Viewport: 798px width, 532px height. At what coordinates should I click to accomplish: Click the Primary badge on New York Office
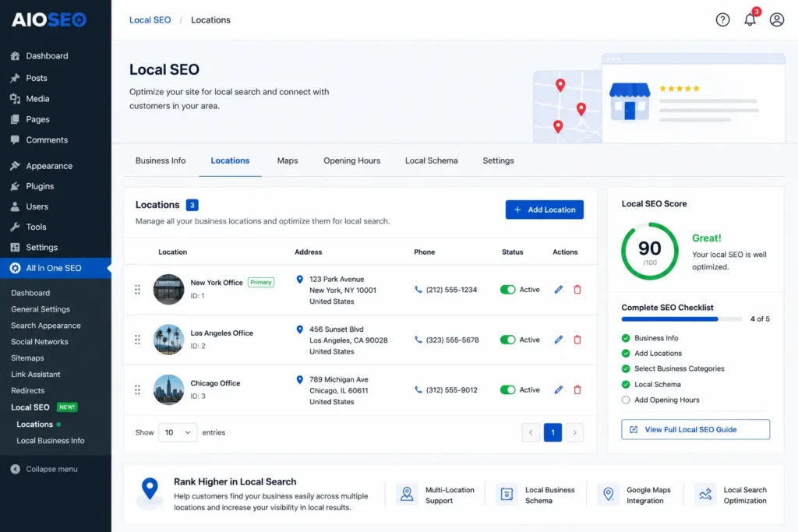pos(261,282)
